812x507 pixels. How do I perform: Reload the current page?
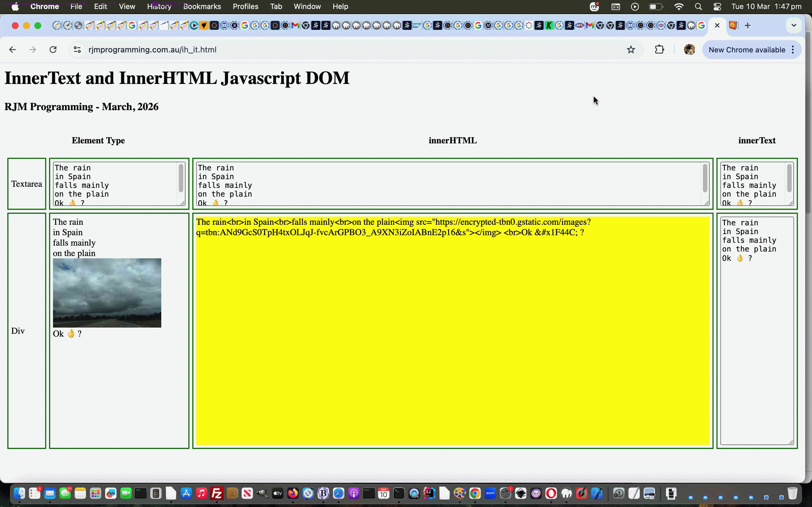click(x=53, y=49)
